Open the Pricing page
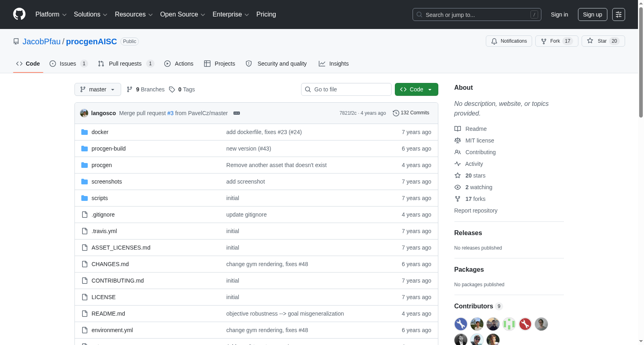The height and width of the screenshot is (345, 644). point(266,14)
